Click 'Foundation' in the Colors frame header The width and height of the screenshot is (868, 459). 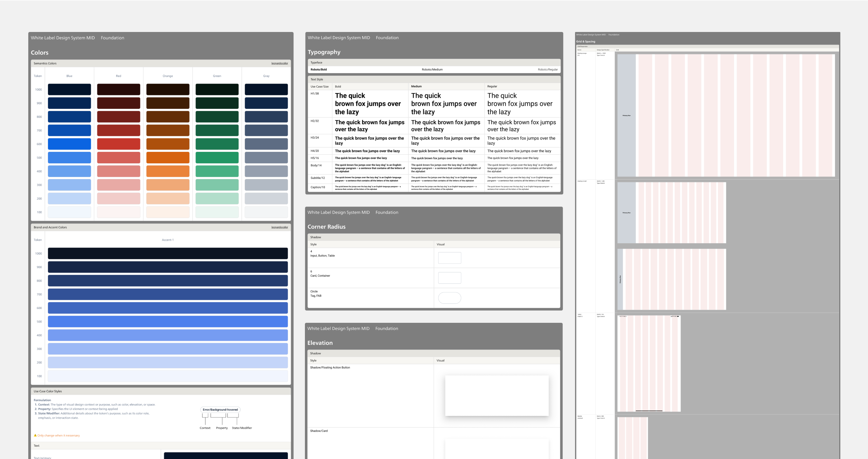[112, 38]
